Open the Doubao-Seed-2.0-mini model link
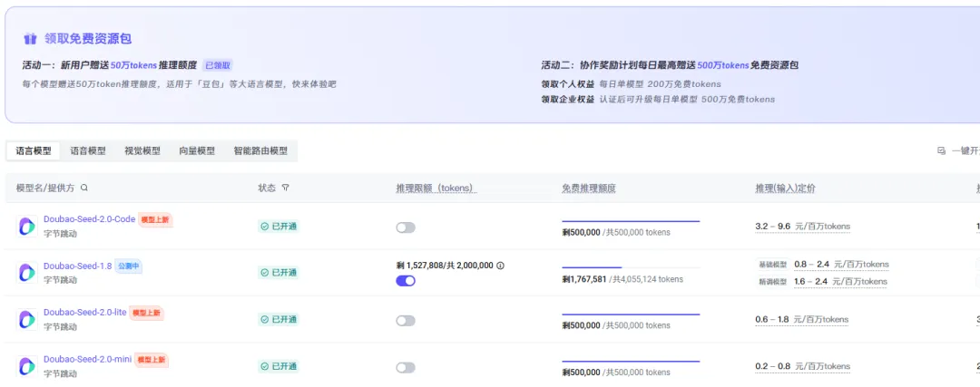The height and width of the screenshot is (387, 980). 87,359
